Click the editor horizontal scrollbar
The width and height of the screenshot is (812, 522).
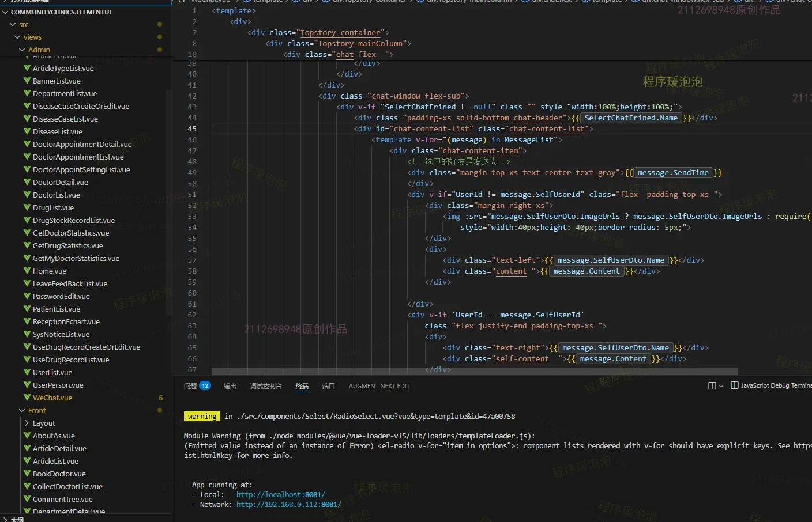(x=475, y=372)
